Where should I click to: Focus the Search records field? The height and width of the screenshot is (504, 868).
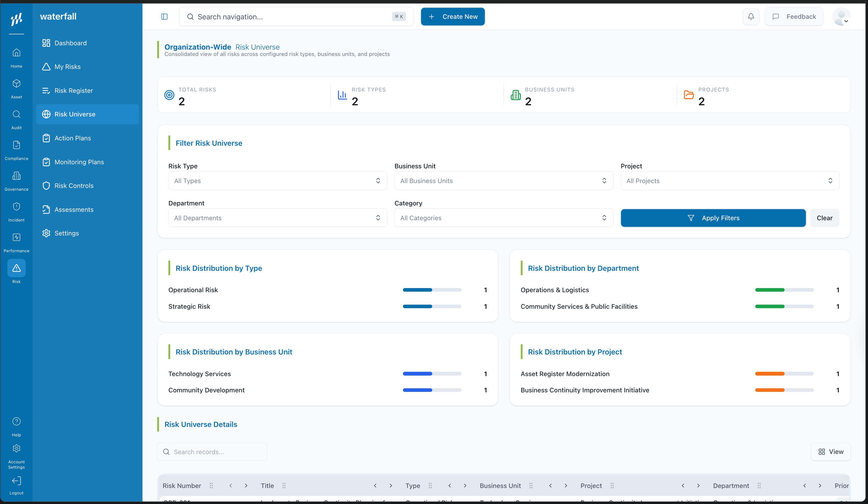(x=212, y=452)
